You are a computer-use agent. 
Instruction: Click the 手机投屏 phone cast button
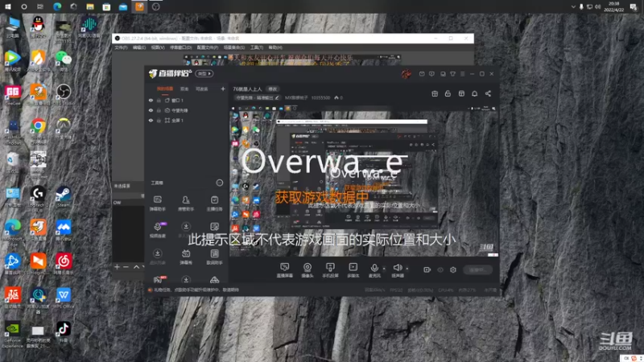click(330, 270)
